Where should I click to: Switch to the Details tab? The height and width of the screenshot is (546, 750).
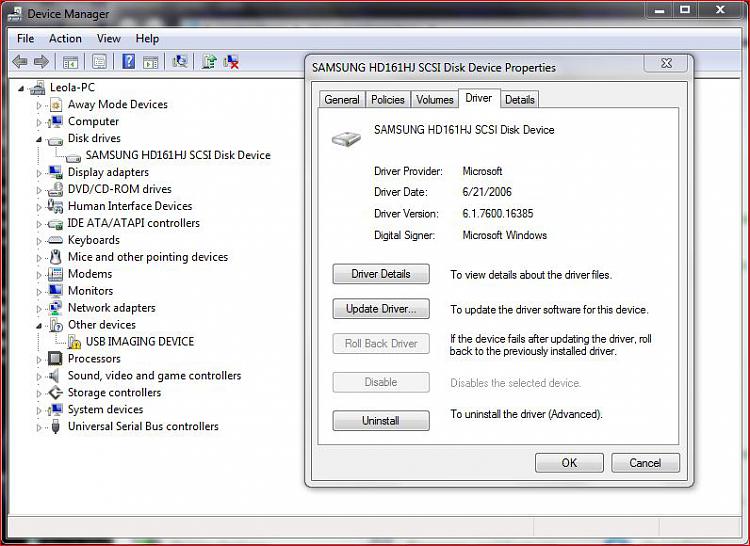[x=519, y=99]
